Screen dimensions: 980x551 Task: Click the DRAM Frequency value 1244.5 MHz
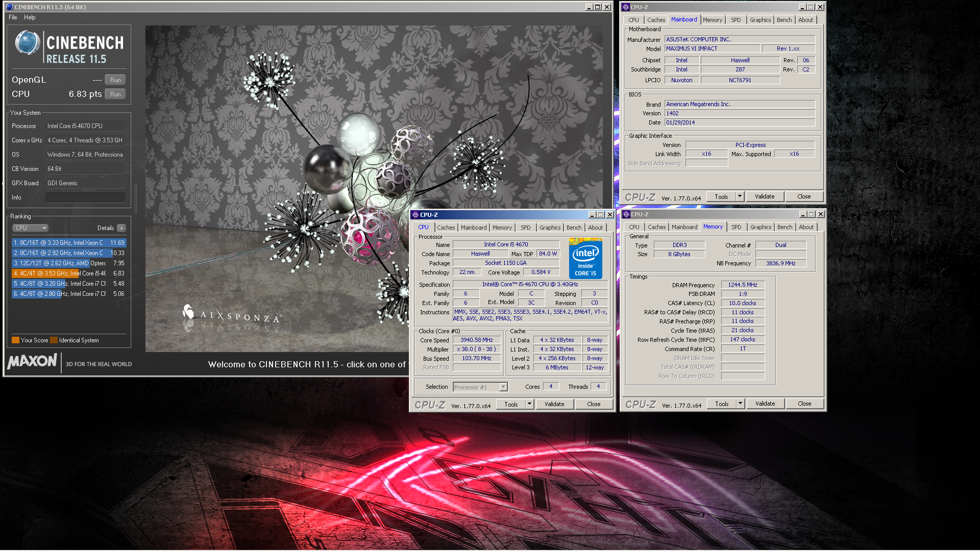coord(743,285)
